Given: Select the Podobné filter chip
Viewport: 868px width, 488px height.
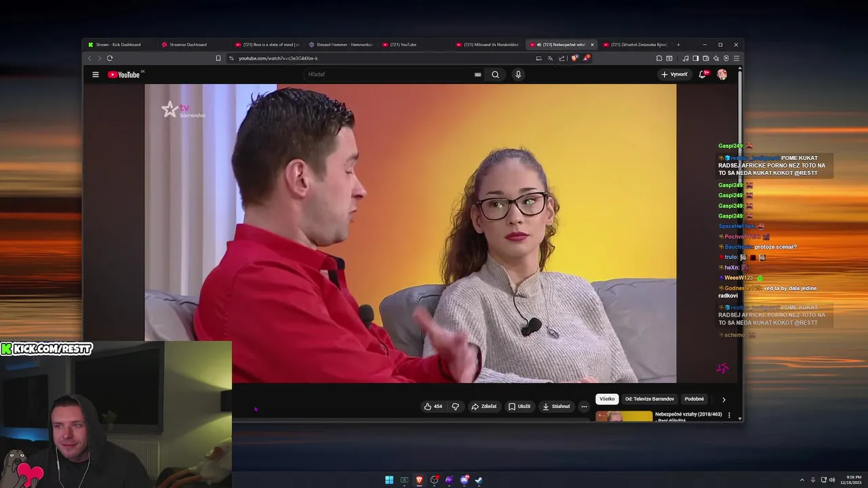Looking at the screenshot, I should pos(694,399).
